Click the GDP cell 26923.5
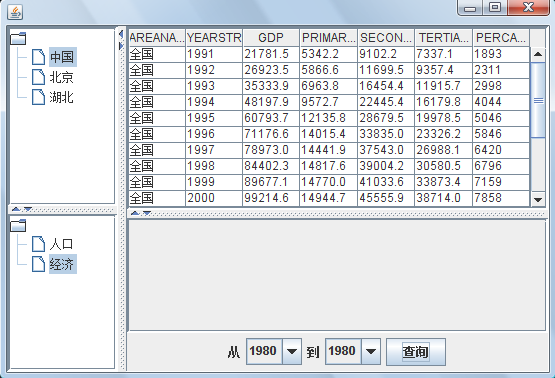 point(271,70)
